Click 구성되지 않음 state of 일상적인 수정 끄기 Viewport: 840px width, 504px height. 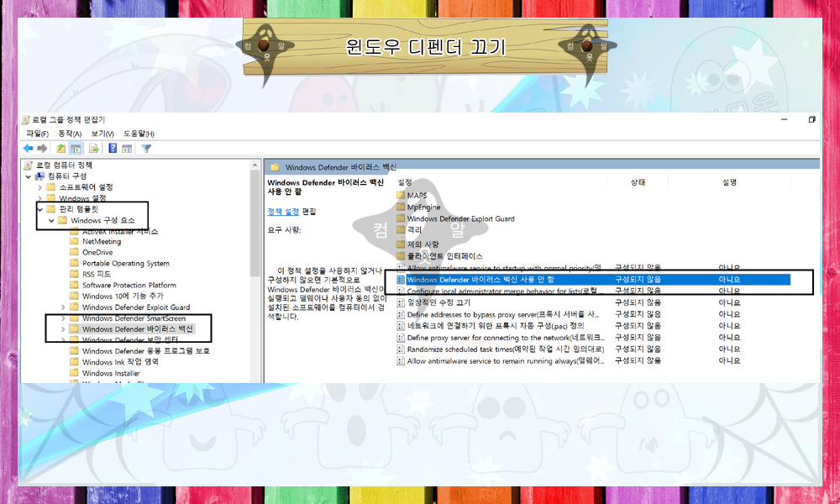pyautogui.click(x=638, y=302)
